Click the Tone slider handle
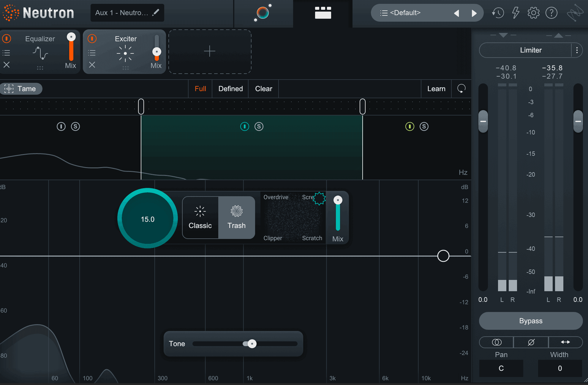 point(252,344)
